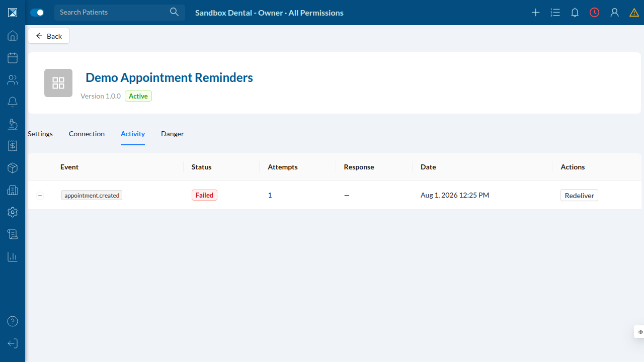This screenshot has height=362, width=644.
Task: Open the billing dollar icon in sidebar
Action: point(13,146)
